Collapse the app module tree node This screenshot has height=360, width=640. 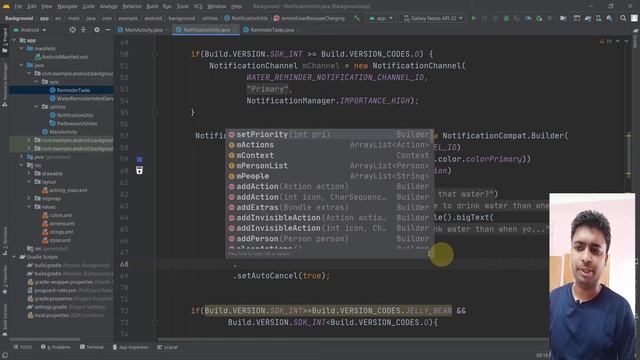(x=14, y=40)
